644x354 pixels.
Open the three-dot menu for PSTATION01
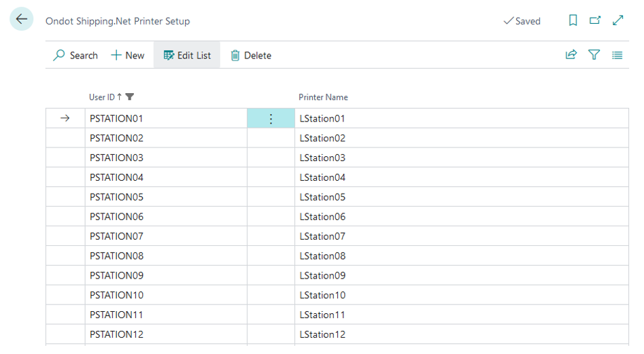click(x=271, y=119)
